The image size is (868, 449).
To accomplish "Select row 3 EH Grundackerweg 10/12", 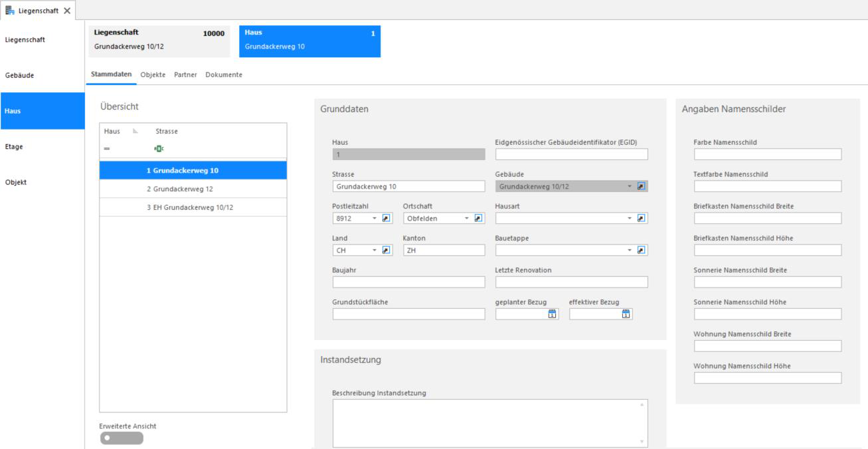I will [193, 207].
